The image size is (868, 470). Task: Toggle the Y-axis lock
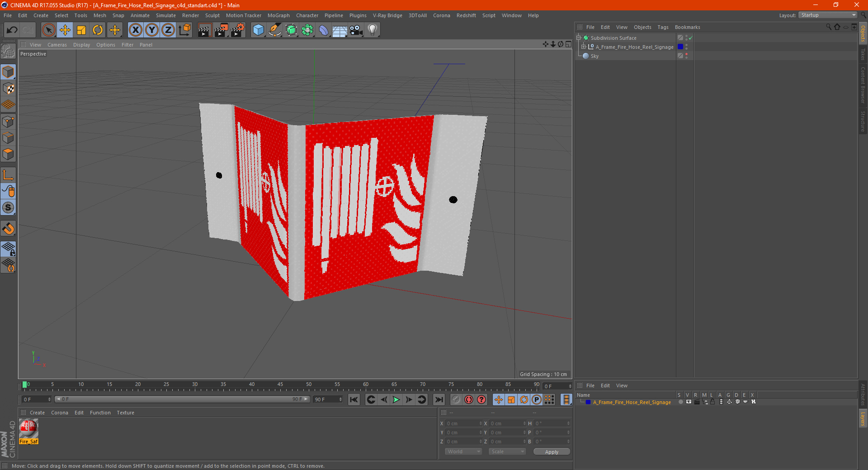pyautogui.click(x=152, y=30)
